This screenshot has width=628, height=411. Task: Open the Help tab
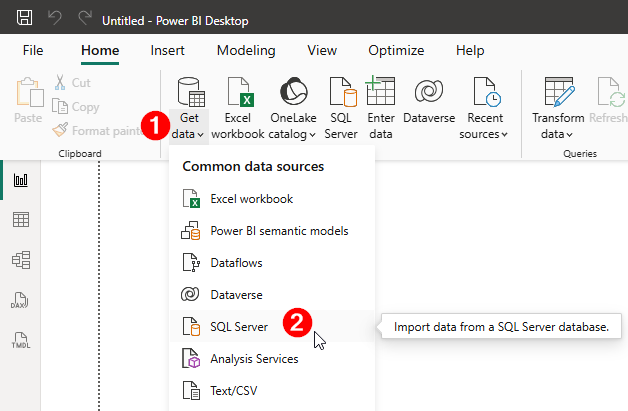click(470, 50)
